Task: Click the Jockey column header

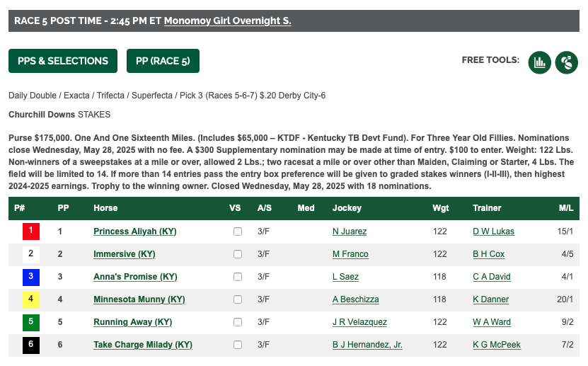Action: (x=347, y=208)
